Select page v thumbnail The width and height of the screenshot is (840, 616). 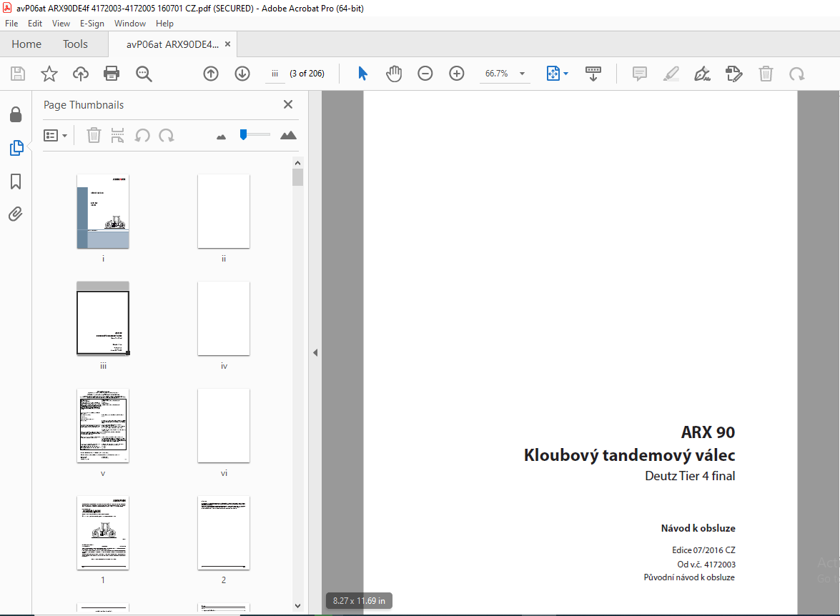(x=103, y=425)
